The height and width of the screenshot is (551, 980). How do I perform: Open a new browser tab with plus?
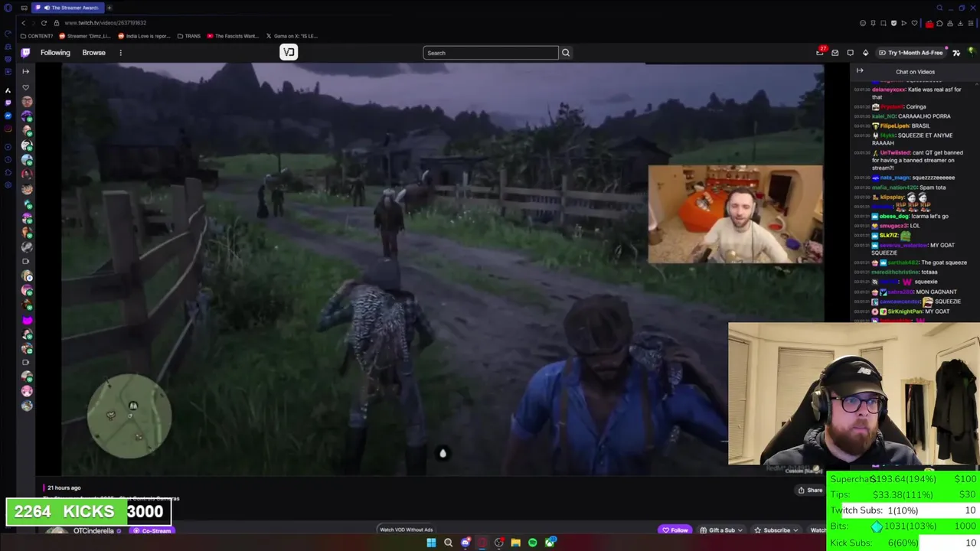[109, 8]
